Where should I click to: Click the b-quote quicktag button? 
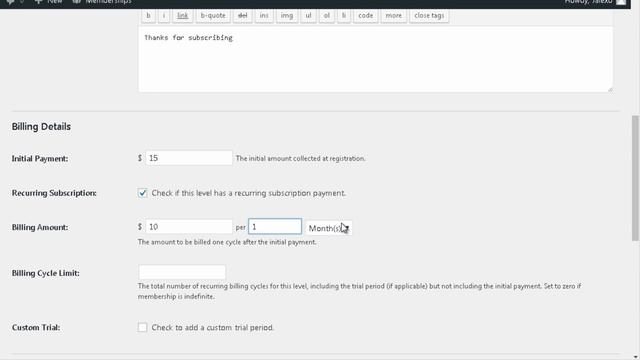coord(213,16)
